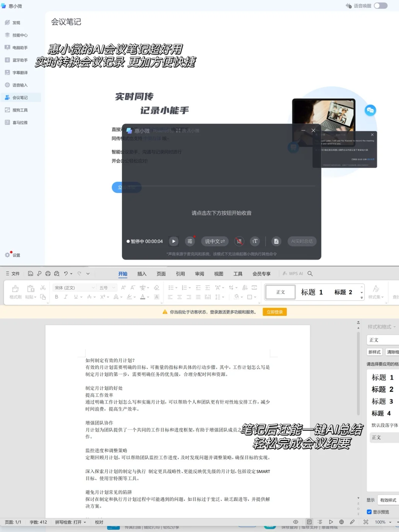Screen dimensions: 399x532
Task: Switch to the 引用 ribbon tab
Action: [x=180, y=274]
